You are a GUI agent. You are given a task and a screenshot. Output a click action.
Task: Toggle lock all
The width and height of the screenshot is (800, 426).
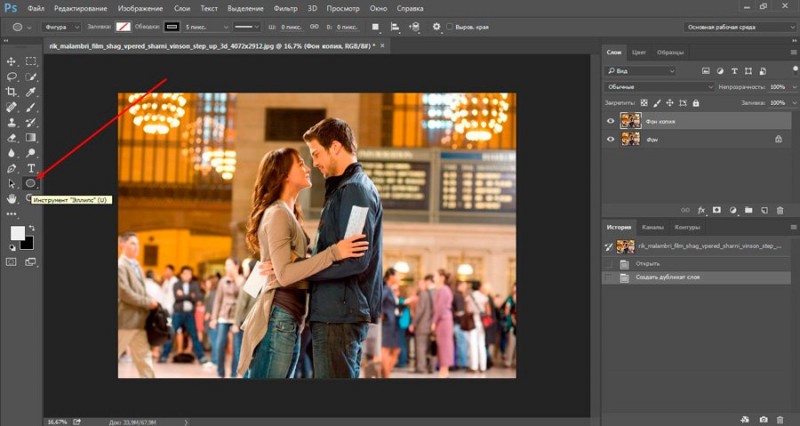pos(696,103)
